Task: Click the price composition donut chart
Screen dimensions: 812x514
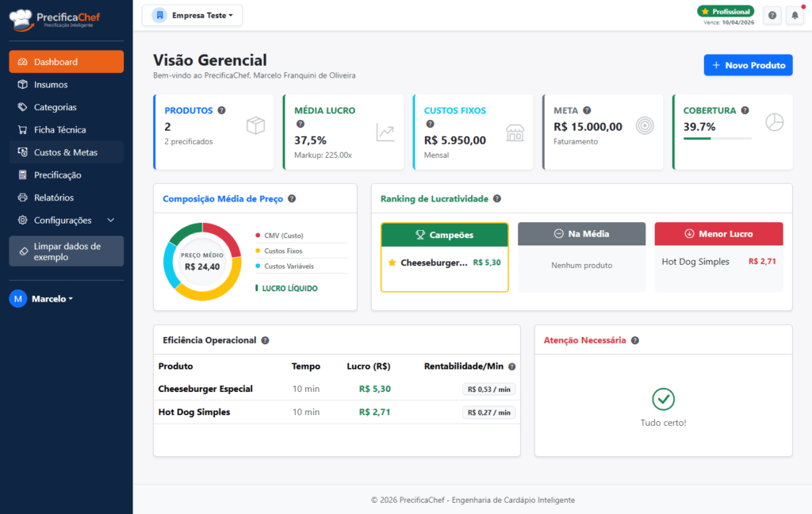Action: [202, 262]
